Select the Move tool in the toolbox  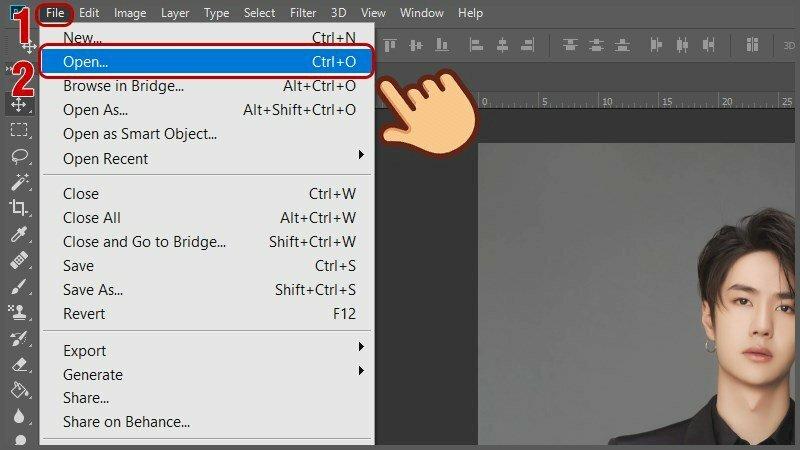19,105
